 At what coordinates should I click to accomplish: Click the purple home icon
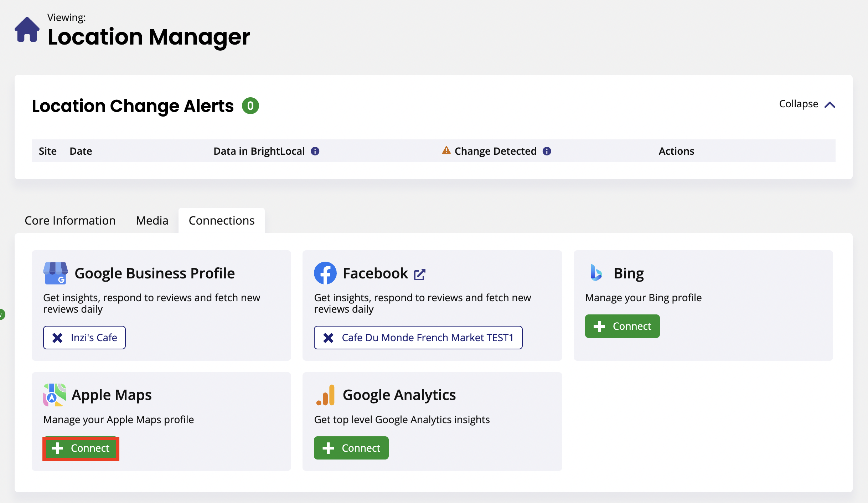[x=27, y=30]
